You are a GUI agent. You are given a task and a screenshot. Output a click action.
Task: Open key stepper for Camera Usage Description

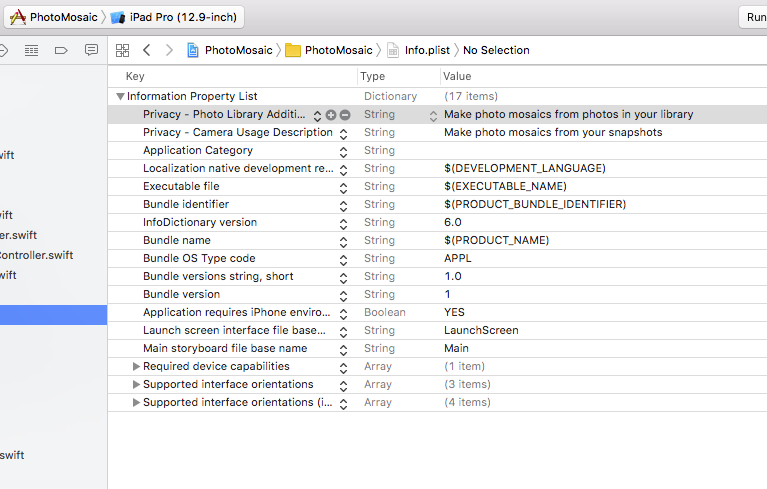point(343,133)
